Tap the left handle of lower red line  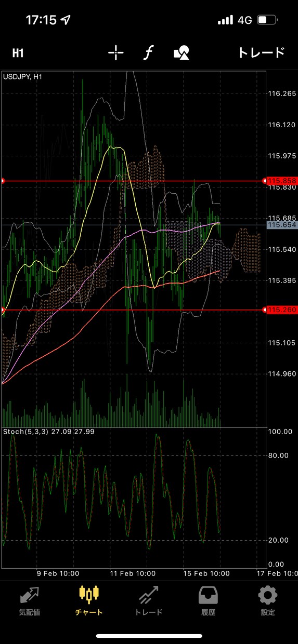[x=2, y=310]
